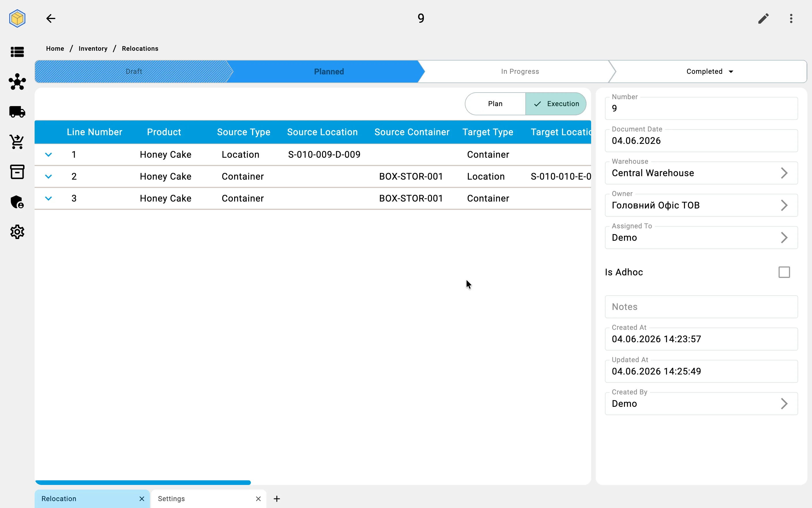
Task: Click the pencil edit icon
Action: 763,18
